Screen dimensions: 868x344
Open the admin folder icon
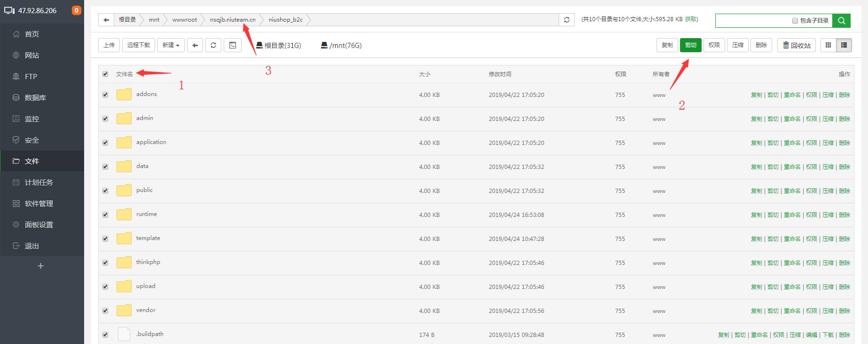124,119
